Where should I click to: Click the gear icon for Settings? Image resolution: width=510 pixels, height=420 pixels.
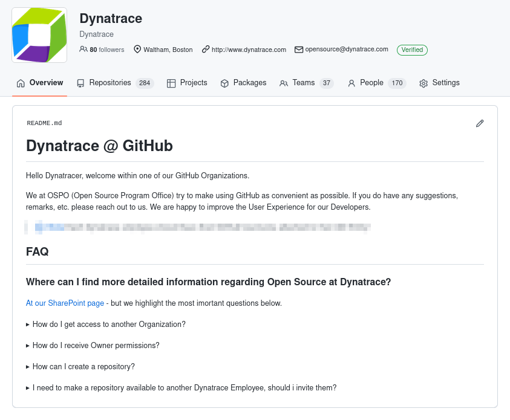pos(423,83)
